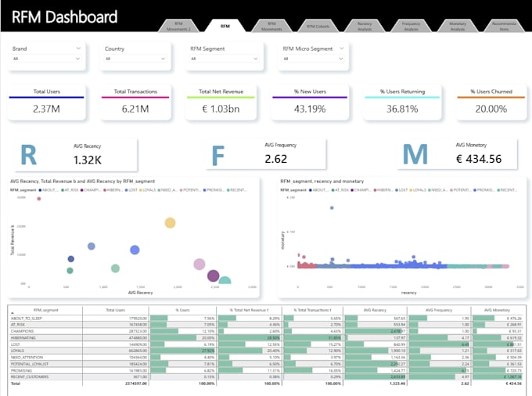Click the large R recency letter icon
The height and width of the screenshot is (396, 532).
[28, 156]
